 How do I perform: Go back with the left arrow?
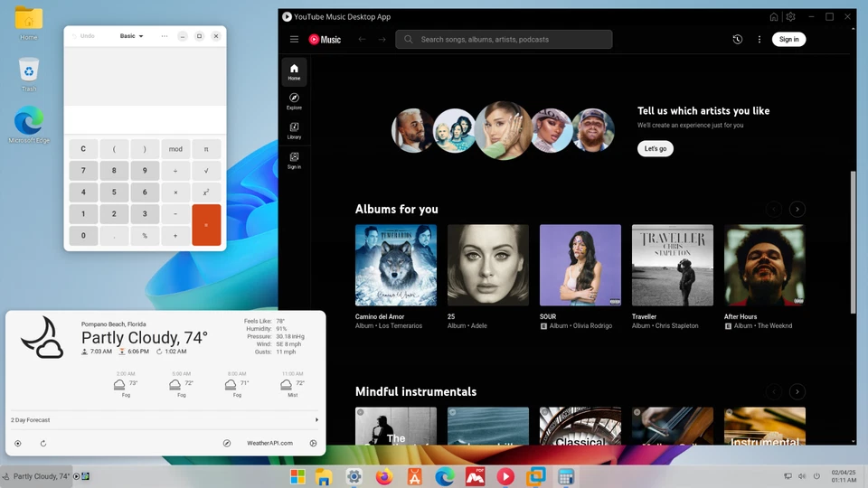[x=362, y=39]
